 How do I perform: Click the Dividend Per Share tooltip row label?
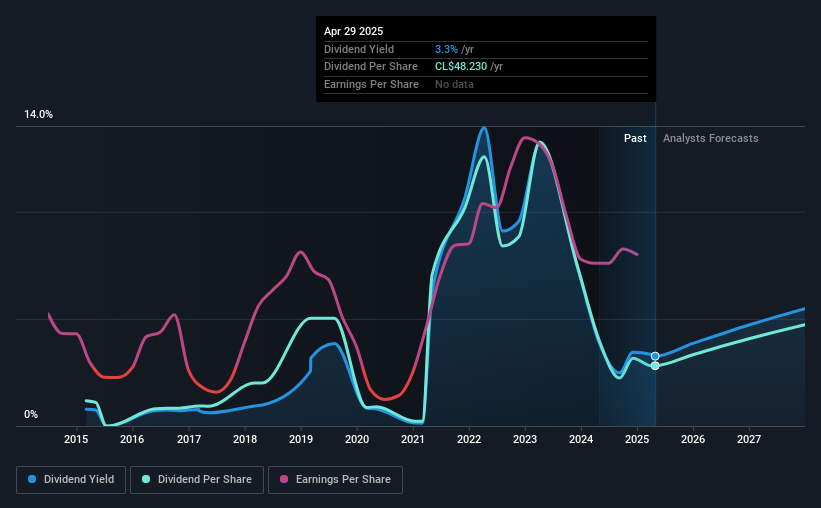[x=371, y=67]
